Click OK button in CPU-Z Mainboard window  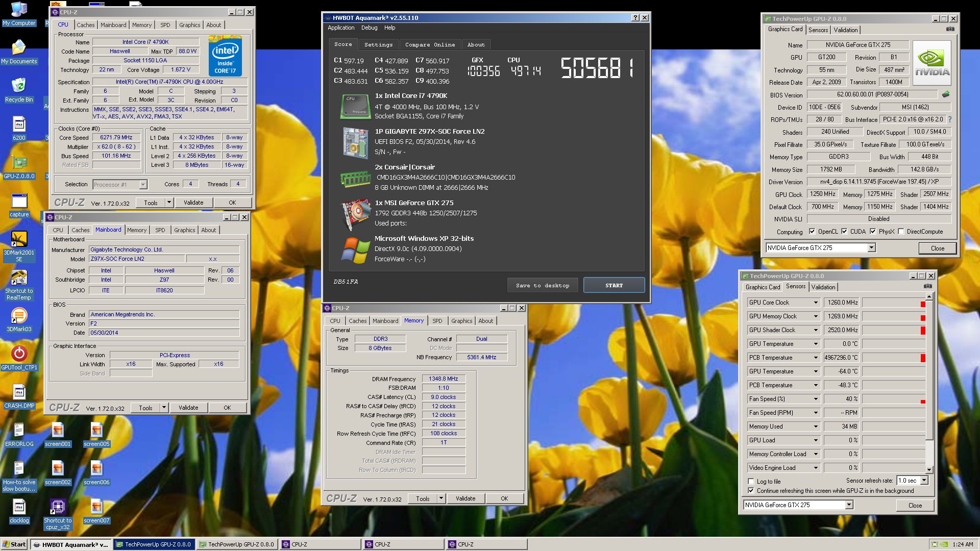click(227, 408)
